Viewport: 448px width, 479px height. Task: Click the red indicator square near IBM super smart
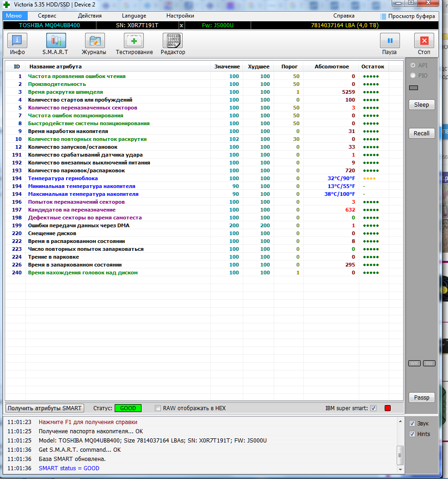387,408
